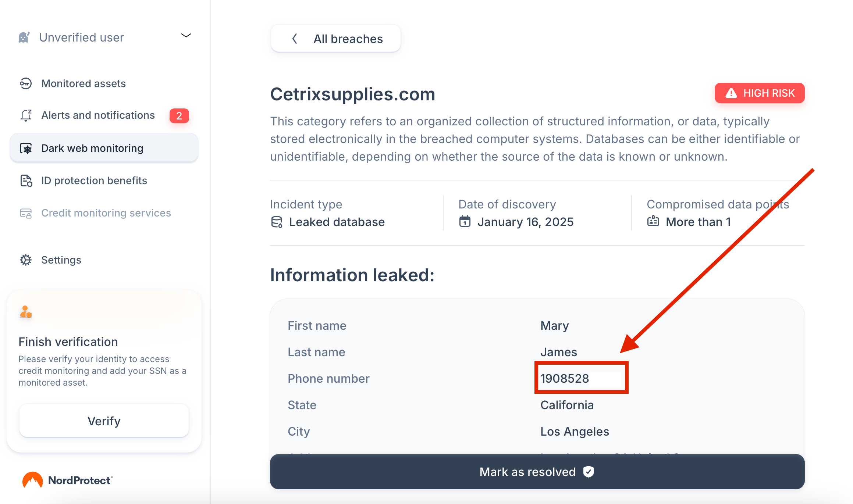Open Alerts and notifications page

[98, 115]
